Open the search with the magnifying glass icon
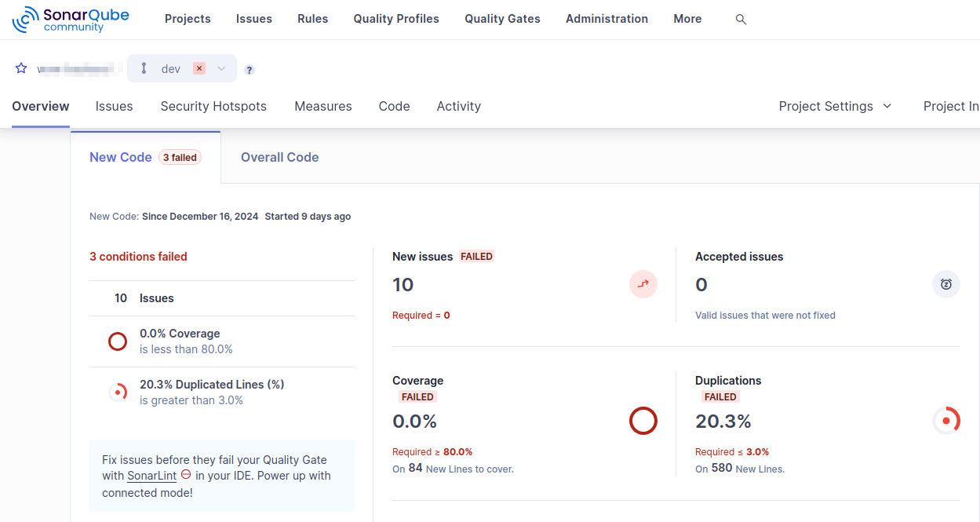The image size is (980, 522). coord(741,19)
